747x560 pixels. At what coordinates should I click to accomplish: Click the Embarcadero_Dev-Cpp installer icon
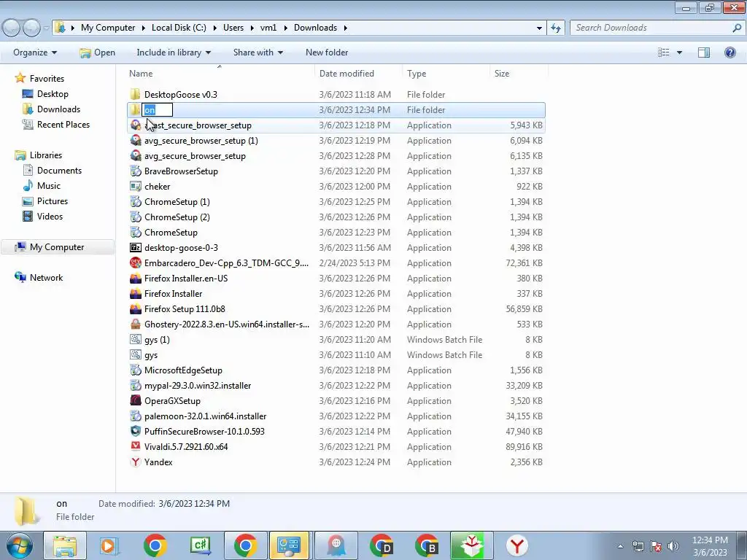click(x=135, y=262)
